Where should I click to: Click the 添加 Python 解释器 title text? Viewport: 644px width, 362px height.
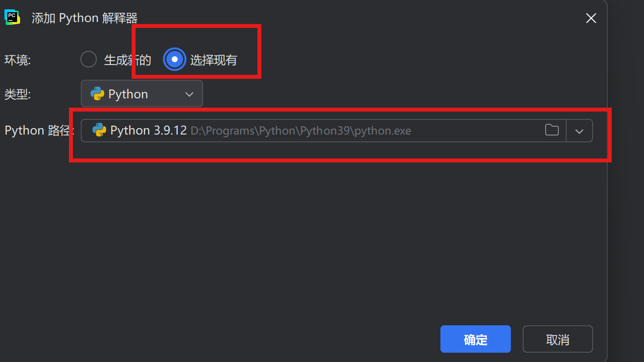pyautogui.click(x=85, y=19)
